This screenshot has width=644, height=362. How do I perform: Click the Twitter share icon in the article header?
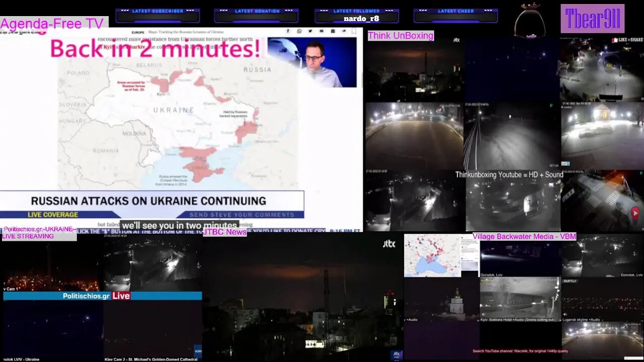(310, 31)
